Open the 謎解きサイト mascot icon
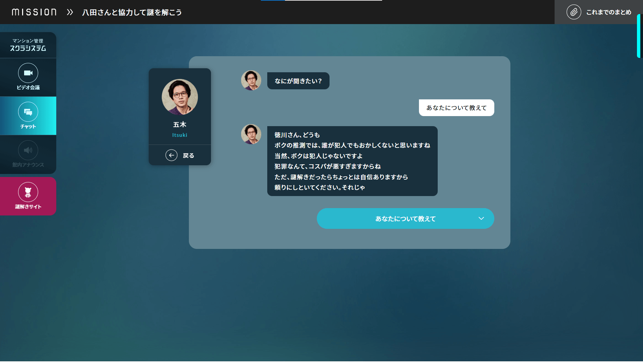 pos(28,192)
